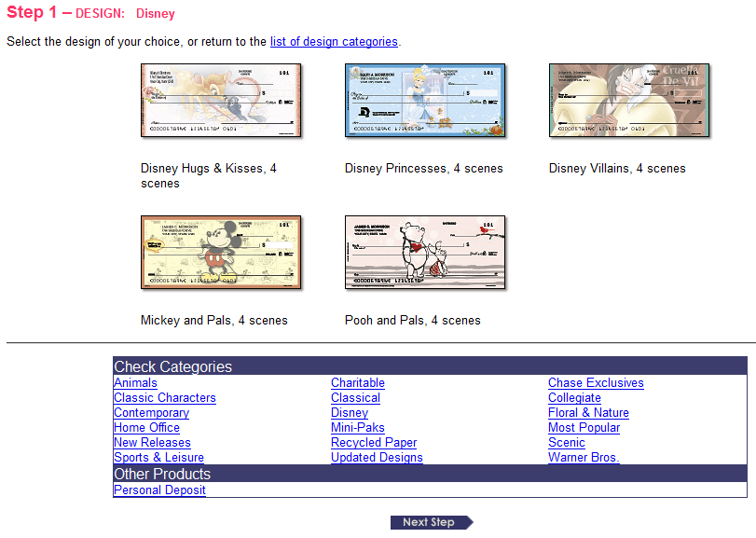Image resolution: width=756 pixels, height=538 pixels.
Task: Go to the Home Office category
Action: (x=146, y=428)
